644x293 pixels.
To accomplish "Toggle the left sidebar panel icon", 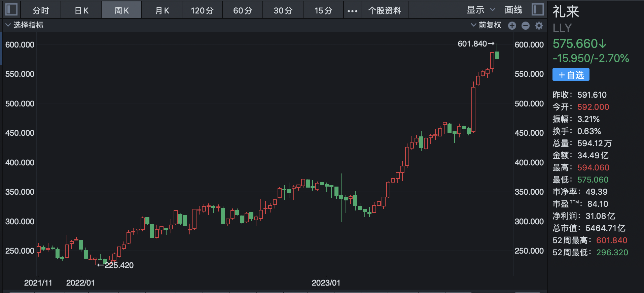I will pos(11,9).
